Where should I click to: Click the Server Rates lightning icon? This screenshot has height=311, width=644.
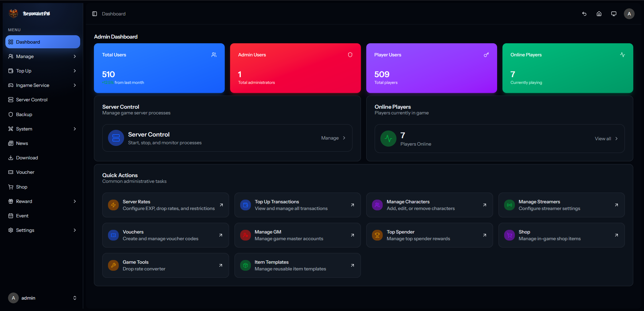pos(113,205)
